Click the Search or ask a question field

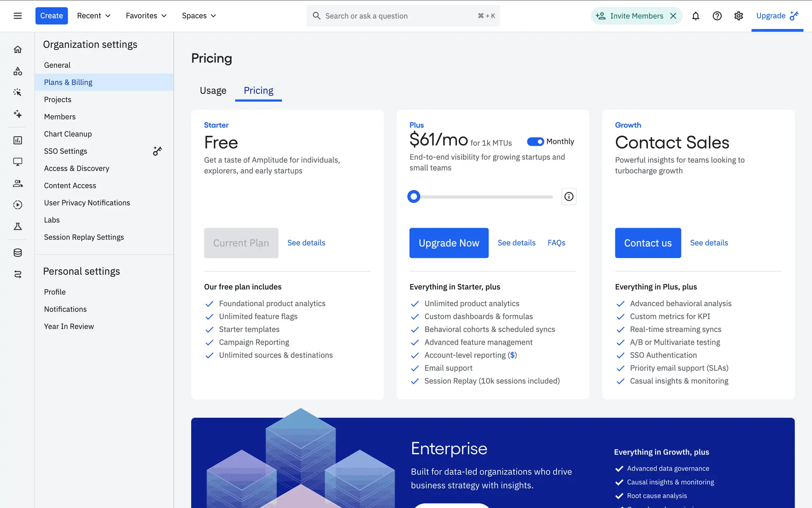tap(398, 16)
